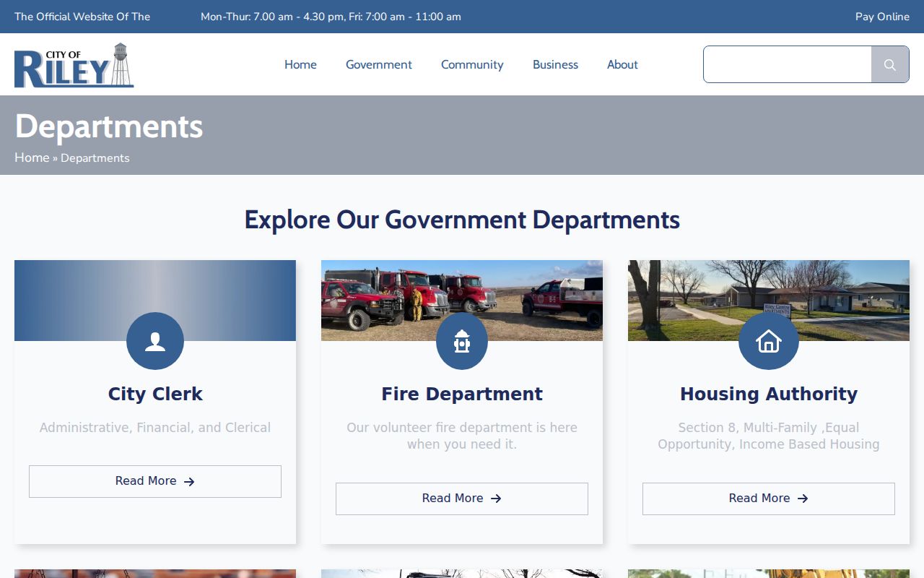Open the Home menu item

(x=300, y=65)
